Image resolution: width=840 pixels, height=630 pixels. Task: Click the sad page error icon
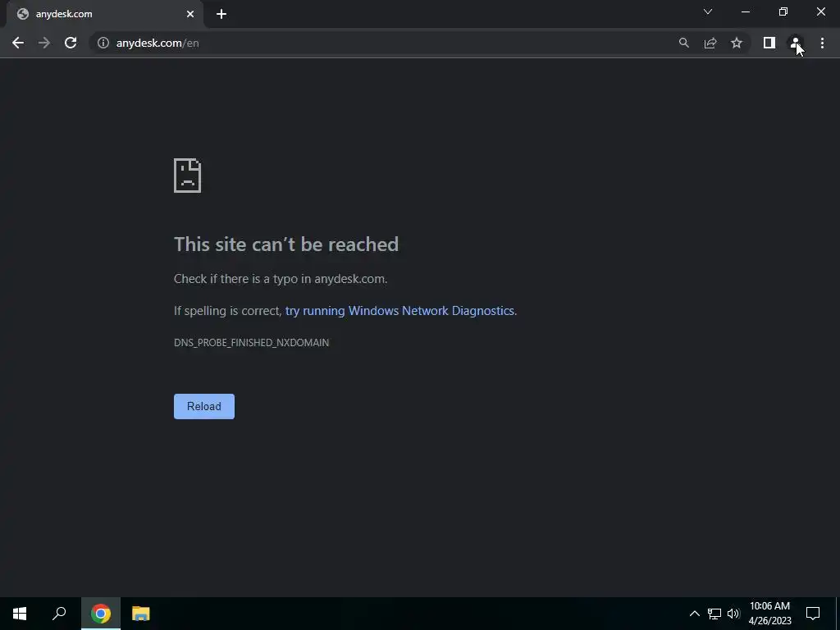coord(188,176)
